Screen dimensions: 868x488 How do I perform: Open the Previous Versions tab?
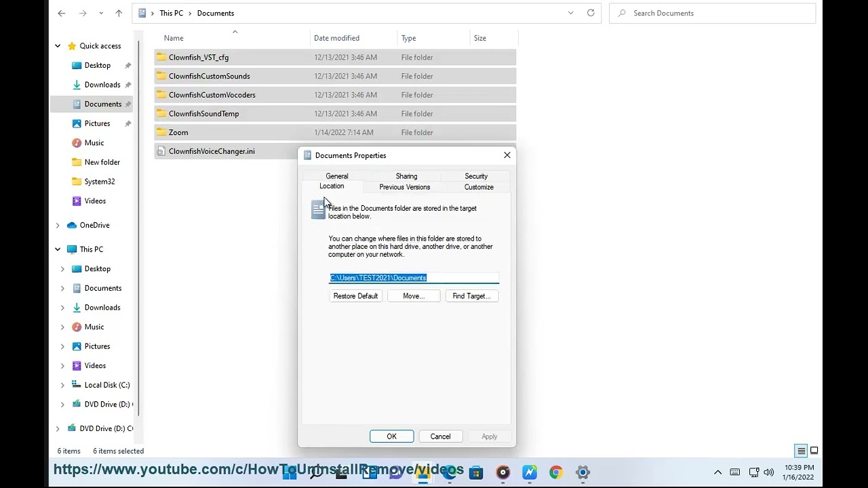(x=405, y=187)
